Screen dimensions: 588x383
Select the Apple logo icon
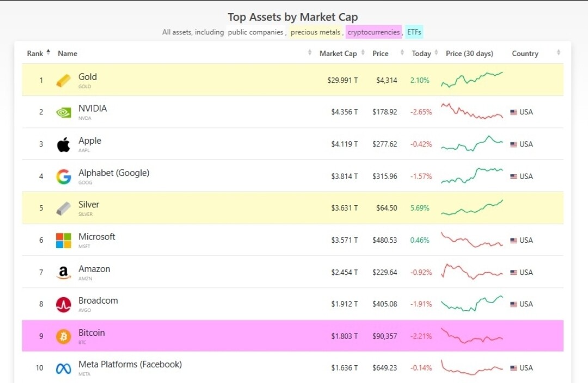point(63,145)
